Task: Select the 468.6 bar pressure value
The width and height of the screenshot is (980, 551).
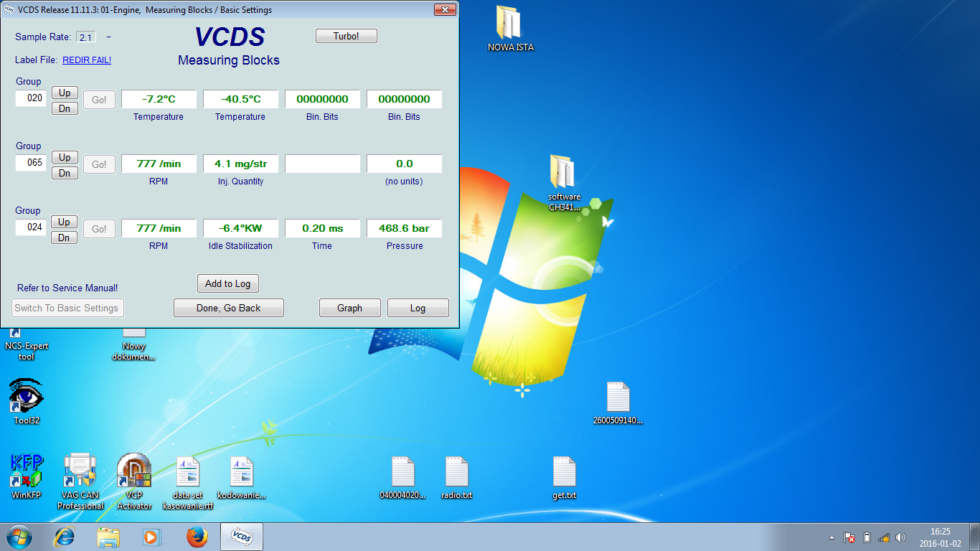Action: [404, 228]
